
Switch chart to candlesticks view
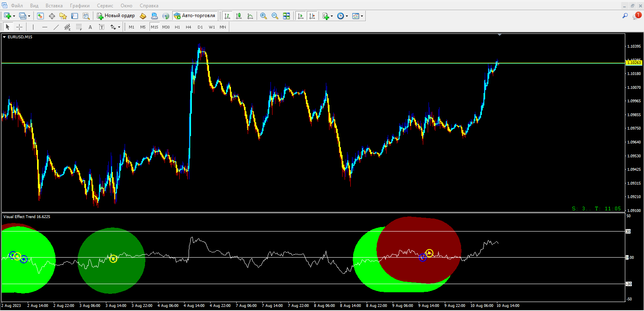click(x=239, y=16)
